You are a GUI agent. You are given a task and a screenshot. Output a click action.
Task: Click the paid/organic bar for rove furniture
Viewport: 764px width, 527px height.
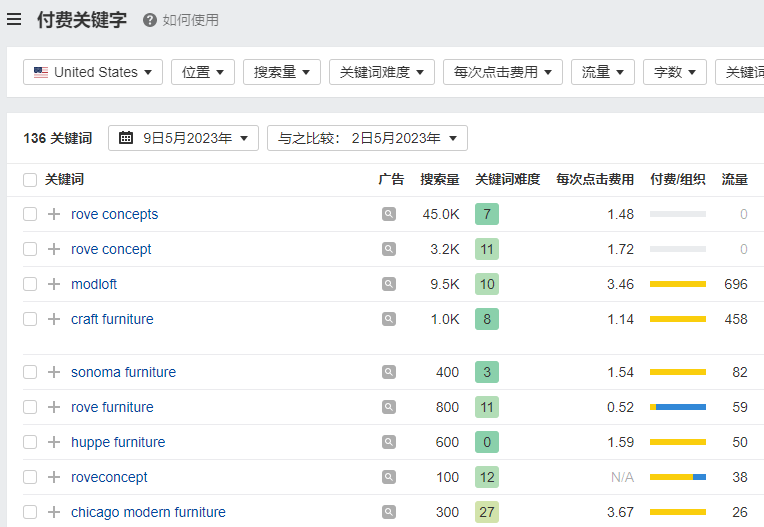pos(678,407)
